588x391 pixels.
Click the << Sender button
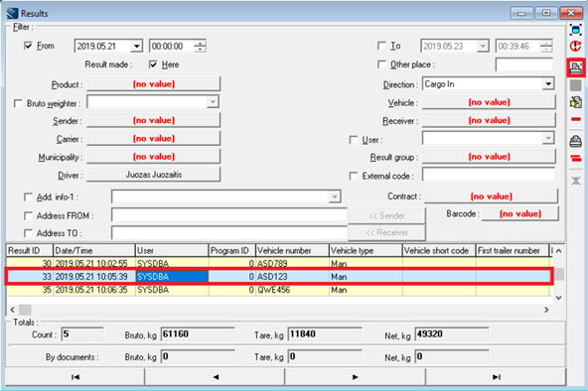coord(386,215)
